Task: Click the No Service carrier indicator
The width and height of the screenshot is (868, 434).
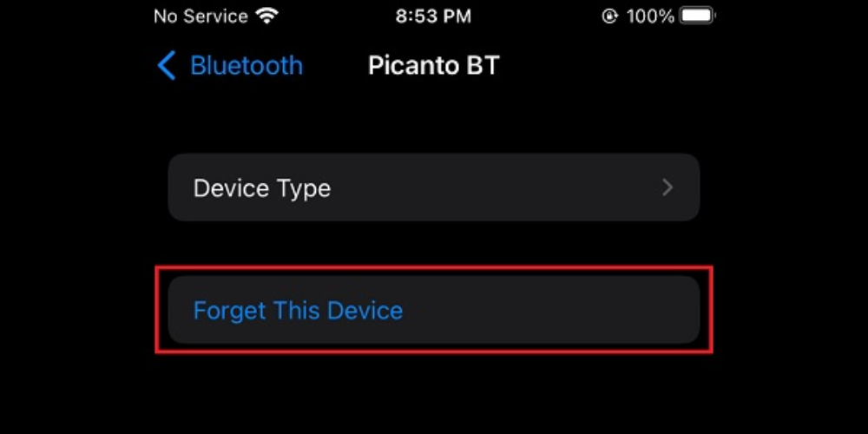Action: click(201, 16)
